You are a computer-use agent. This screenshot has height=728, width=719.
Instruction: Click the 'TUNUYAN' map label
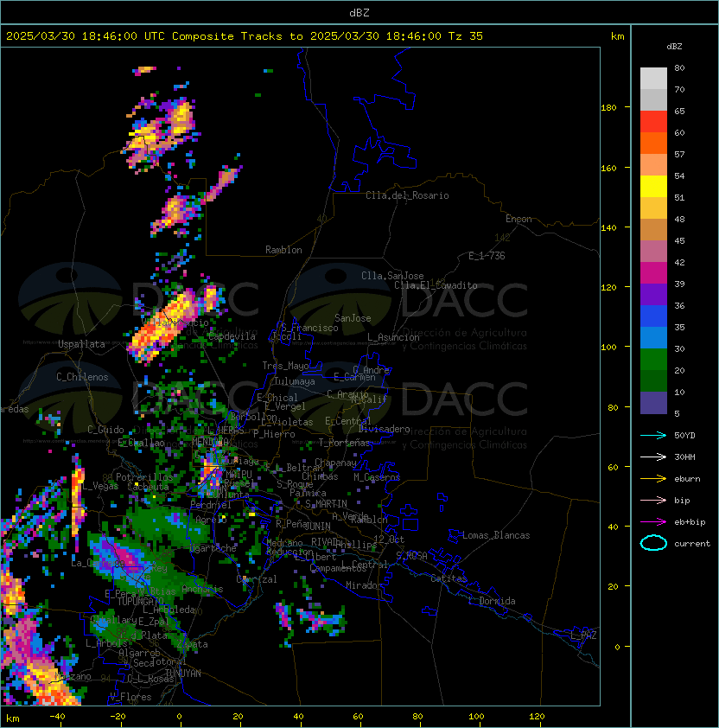183,674
